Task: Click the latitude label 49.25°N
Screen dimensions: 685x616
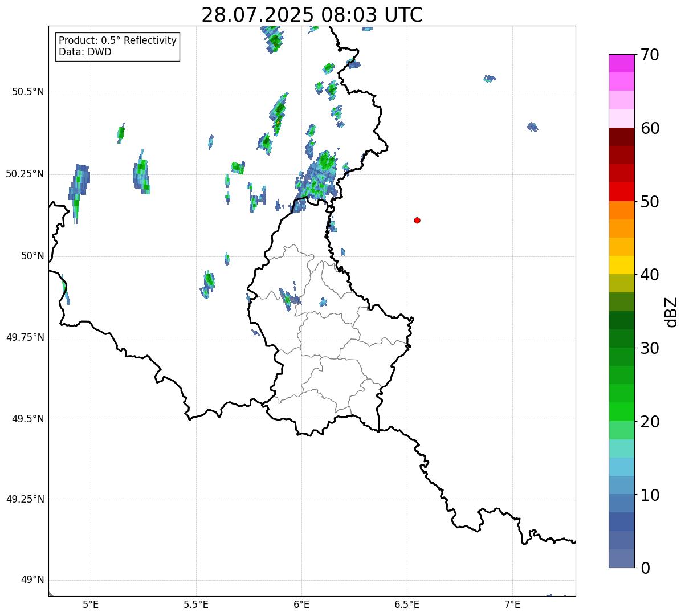Action: [x=25, y=499]
